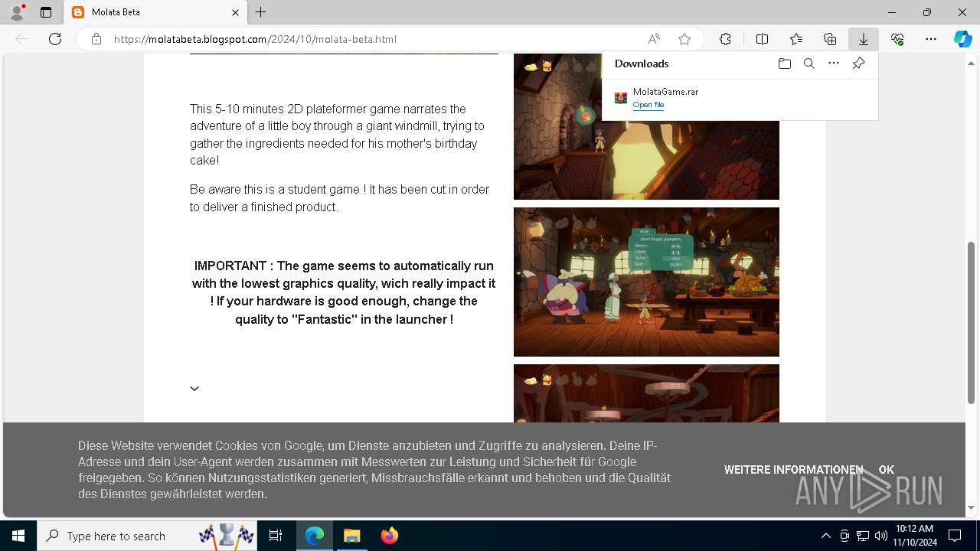Viewport: 980px width, 551px height.
Task: Open the bottom game screenshot
Action: tap(646, 393)
